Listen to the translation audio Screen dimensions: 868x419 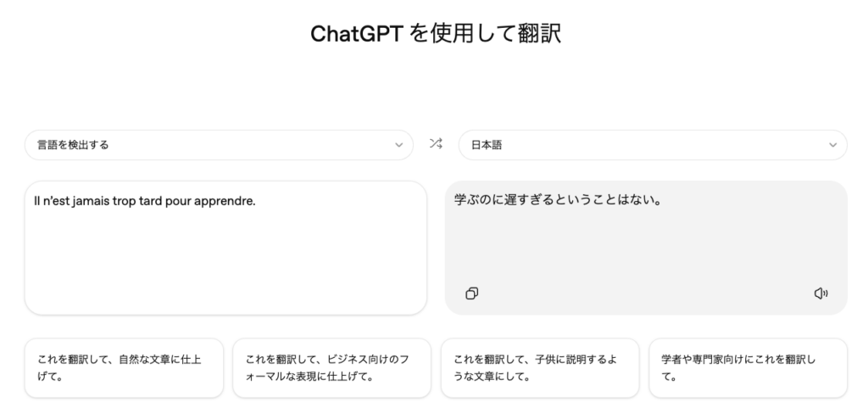pos(820,293)
